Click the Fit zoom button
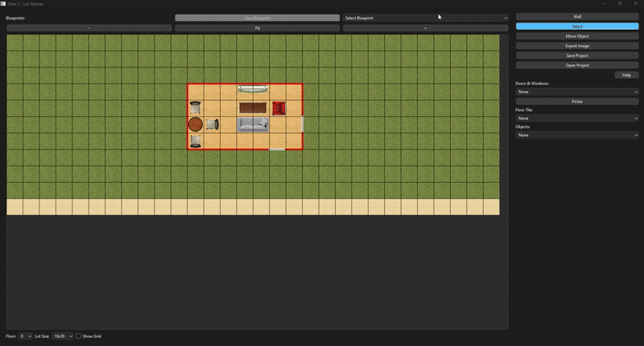 point(257,28)
